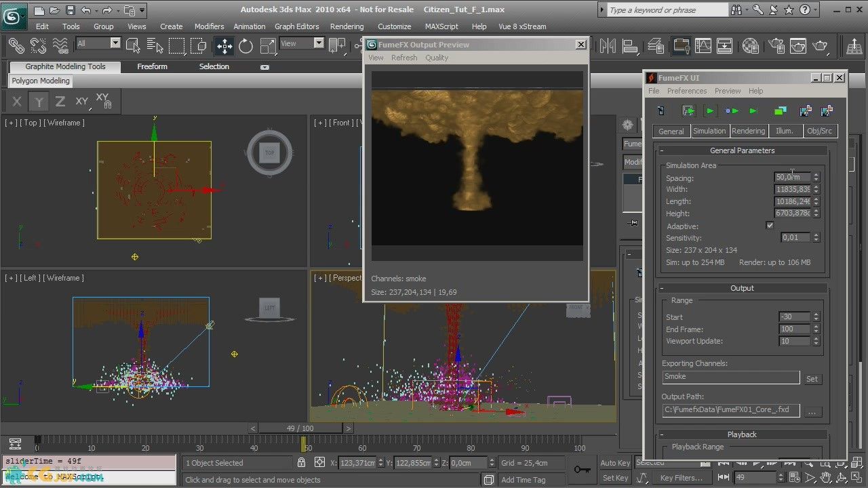The height and width of the screenshot is (488, 868).
Task: Toggle Auto Key mode
Action: tap(615, 463)
